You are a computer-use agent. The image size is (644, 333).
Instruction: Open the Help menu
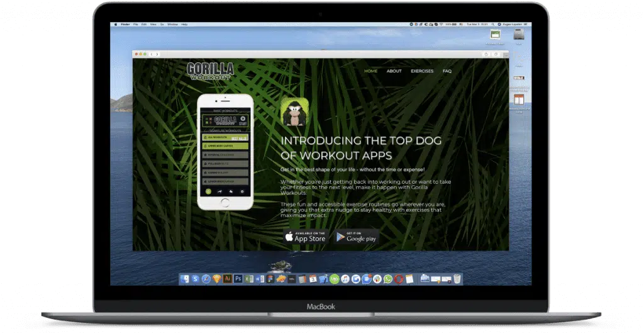[x=184, y=25]
